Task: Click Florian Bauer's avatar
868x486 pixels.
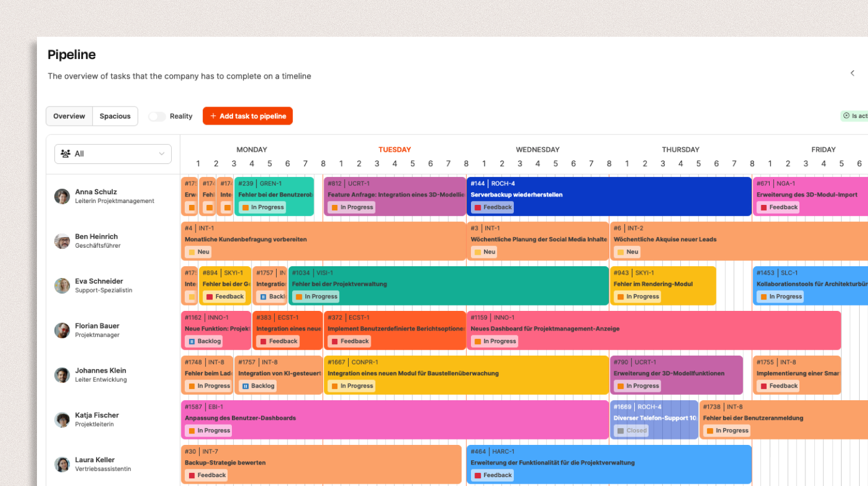Action: pyautogui.click(x=62, y=331)
